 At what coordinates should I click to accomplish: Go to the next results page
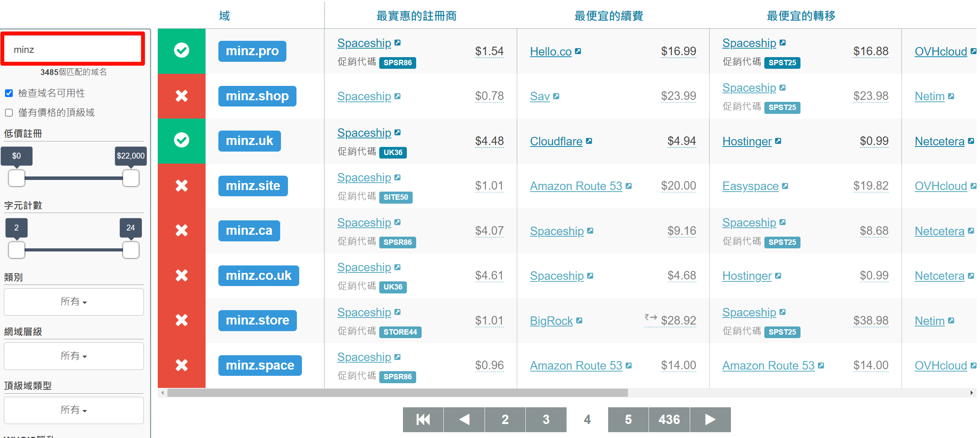710,419
